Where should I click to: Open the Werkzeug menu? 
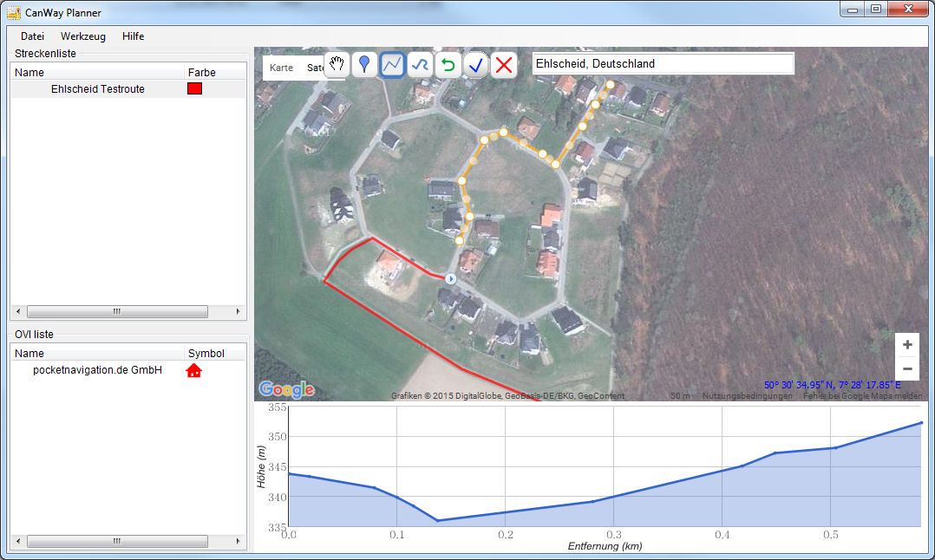(83, 36)
